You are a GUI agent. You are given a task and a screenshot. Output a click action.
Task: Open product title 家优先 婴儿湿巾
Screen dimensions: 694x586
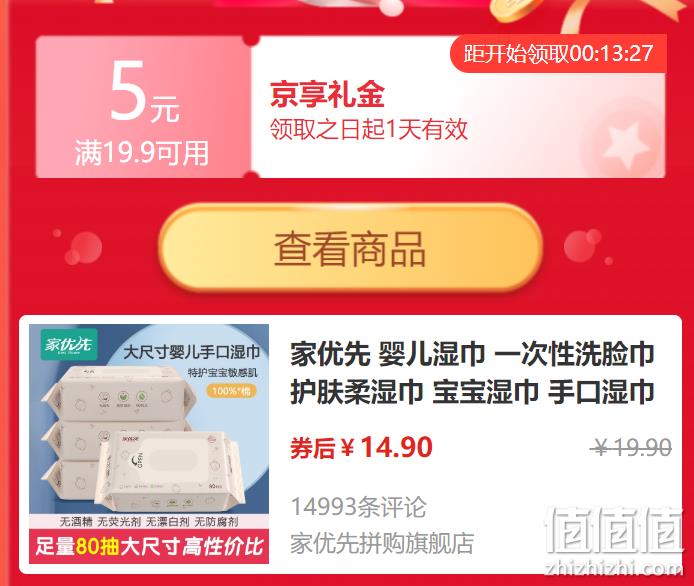coord(472,373)
